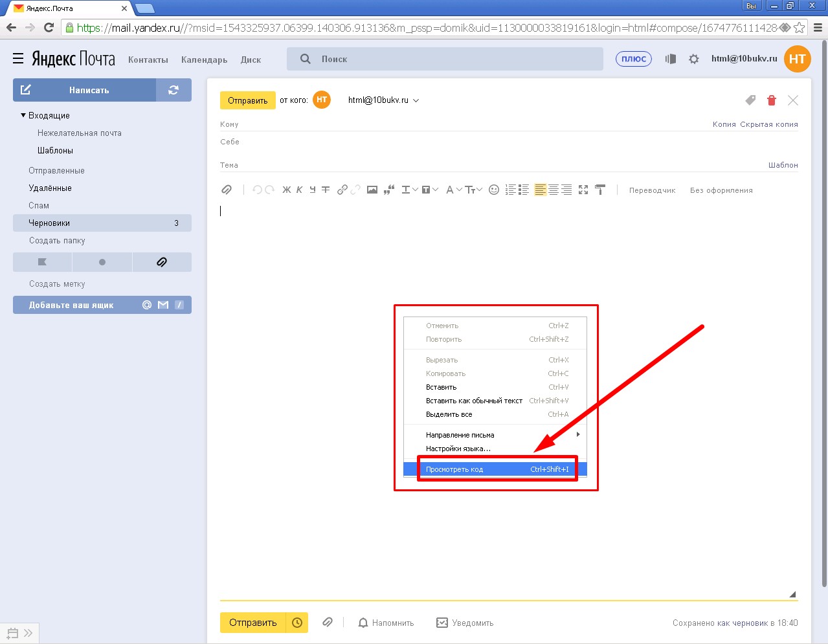Viewport: 828px width, 644px height.
Task: Delete the draft with red trash icon
Action: [771, 100]
